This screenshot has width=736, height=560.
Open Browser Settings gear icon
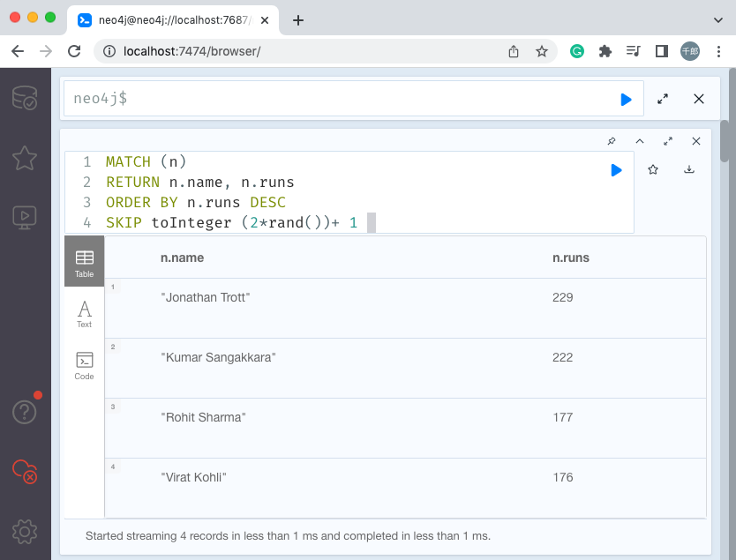point(25,532)
